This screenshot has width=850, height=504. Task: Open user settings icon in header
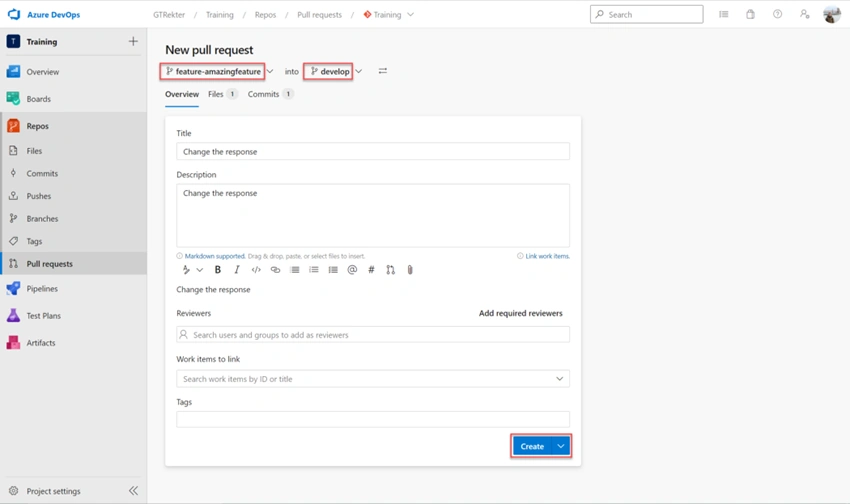[x=804, y=15]
